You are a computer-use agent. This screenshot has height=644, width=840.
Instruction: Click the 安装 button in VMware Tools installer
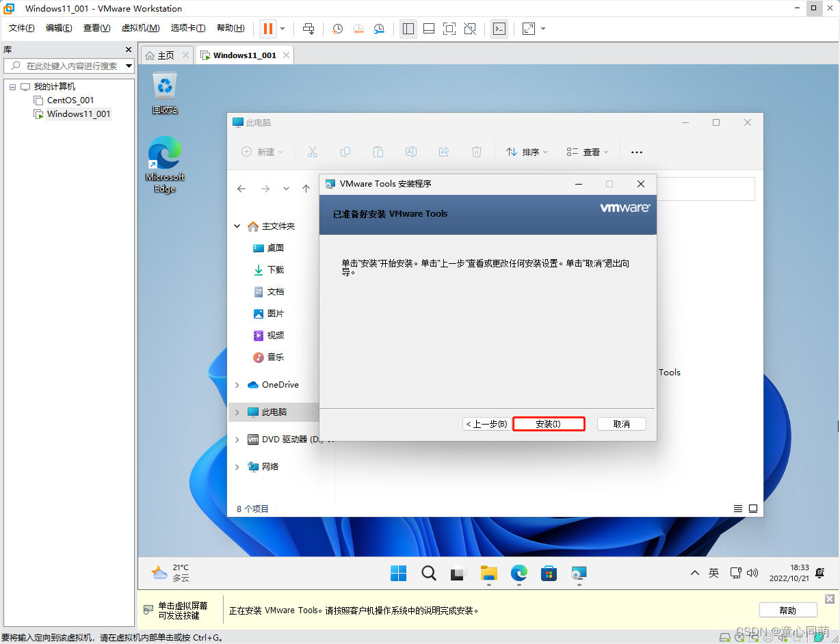[549, 423]
